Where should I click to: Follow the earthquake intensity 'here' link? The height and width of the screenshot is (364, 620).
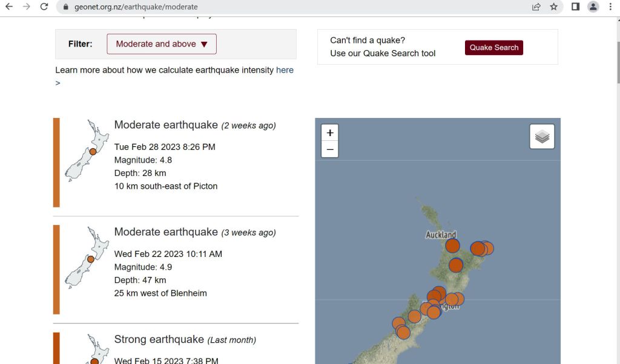pos(285,70)
